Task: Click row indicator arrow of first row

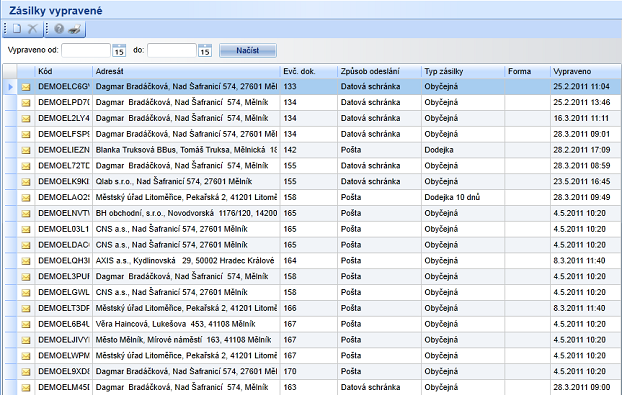Action: pos(10,86)
